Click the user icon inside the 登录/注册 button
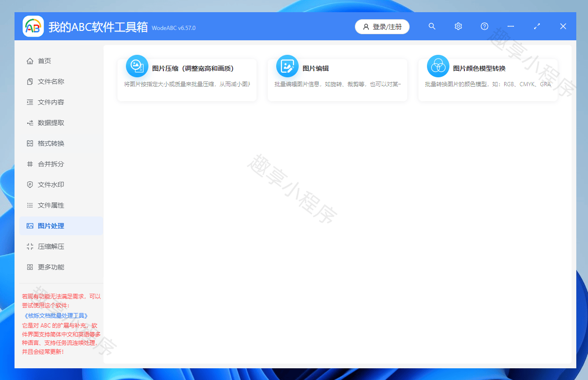This screenshot has width=588, height=380. tap(366, 27)
